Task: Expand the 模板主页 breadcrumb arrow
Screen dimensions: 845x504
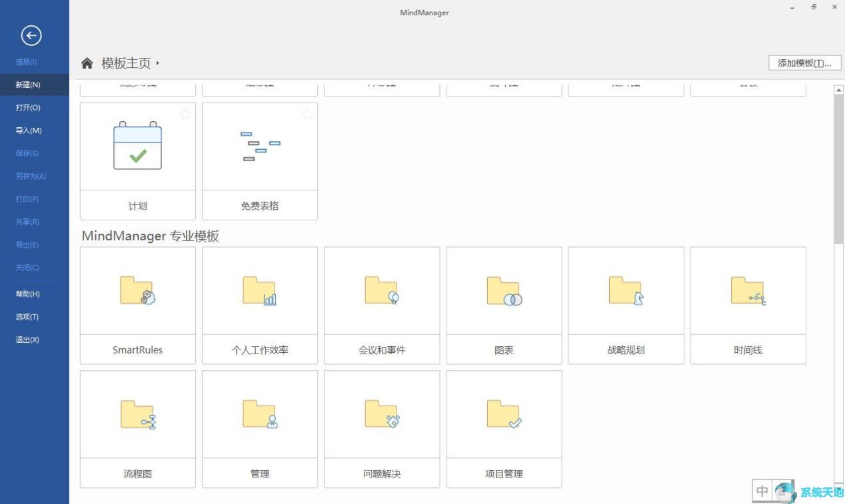Action: pyautogui.click(x=158, y=63)
